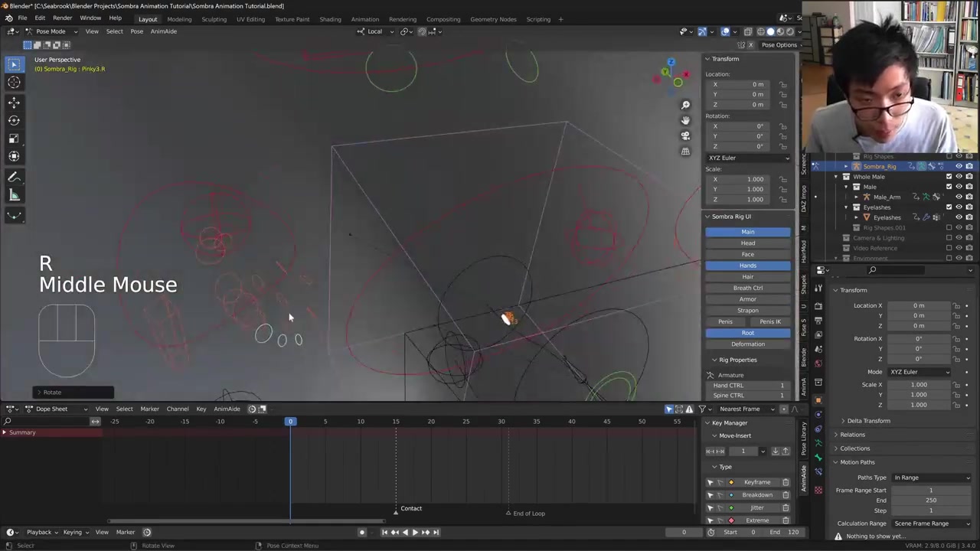Choose the Annotate pencil tool
The width and height of the screenshot is (980, 551).
pos(14,177)
